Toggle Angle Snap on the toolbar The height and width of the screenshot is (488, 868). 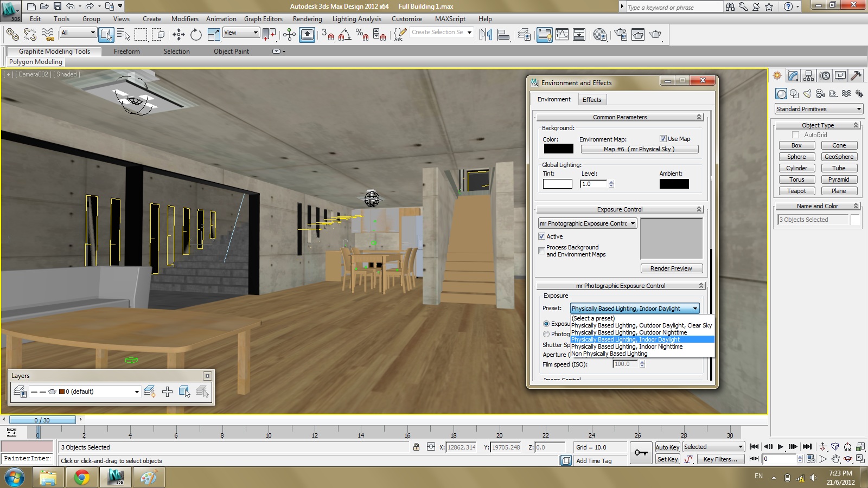click(x=344, y=35)
